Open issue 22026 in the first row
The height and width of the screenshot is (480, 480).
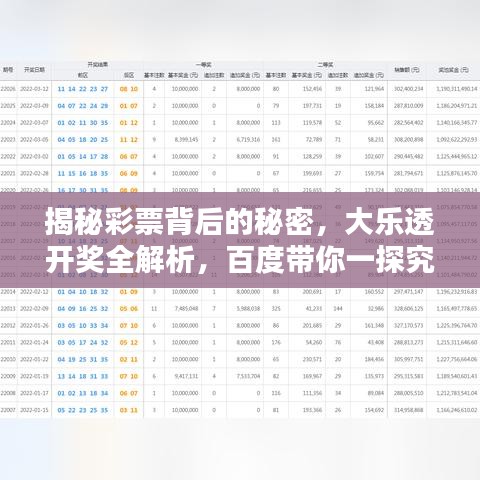coord(8,89)
